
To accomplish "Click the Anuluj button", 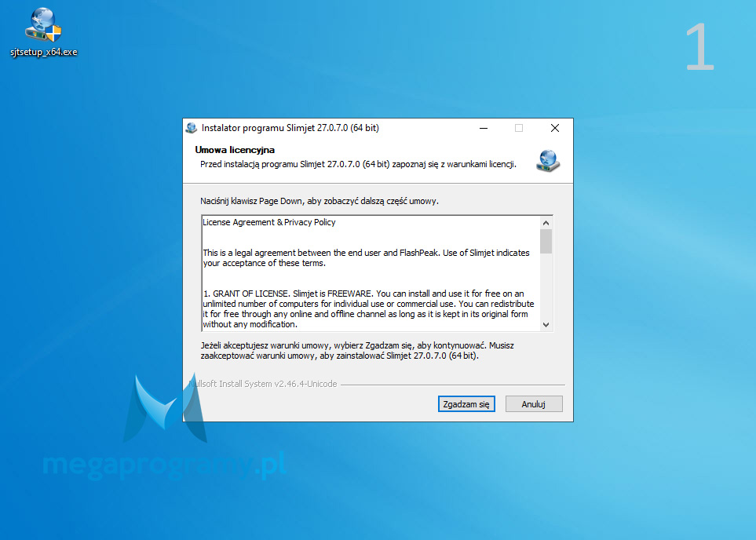I will (x=534, y=404).
